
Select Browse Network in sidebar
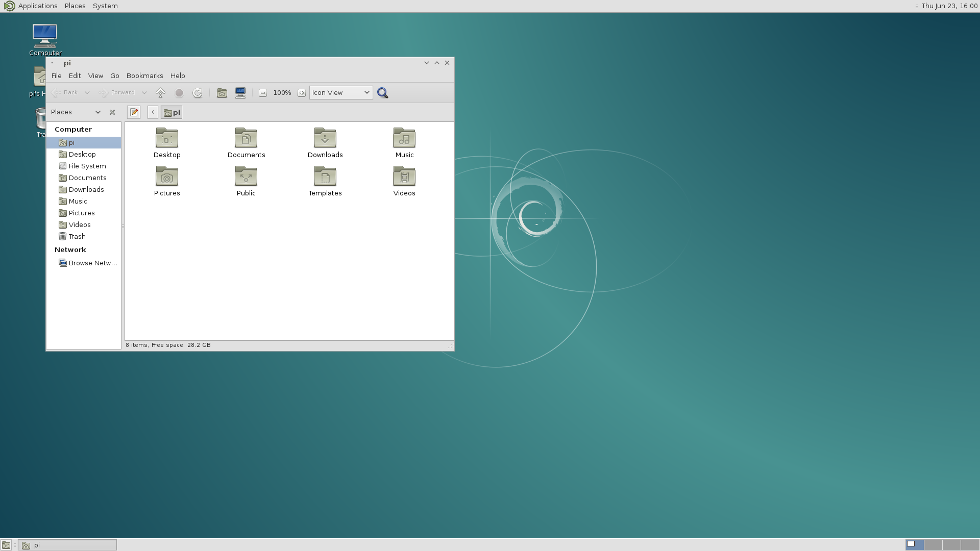[84, 263]
